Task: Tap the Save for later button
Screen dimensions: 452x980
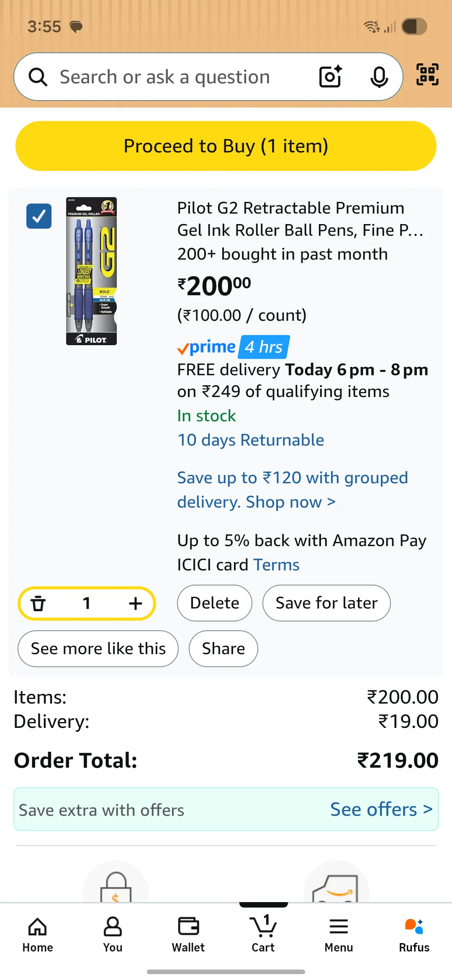Action: (x=326, y=603)
